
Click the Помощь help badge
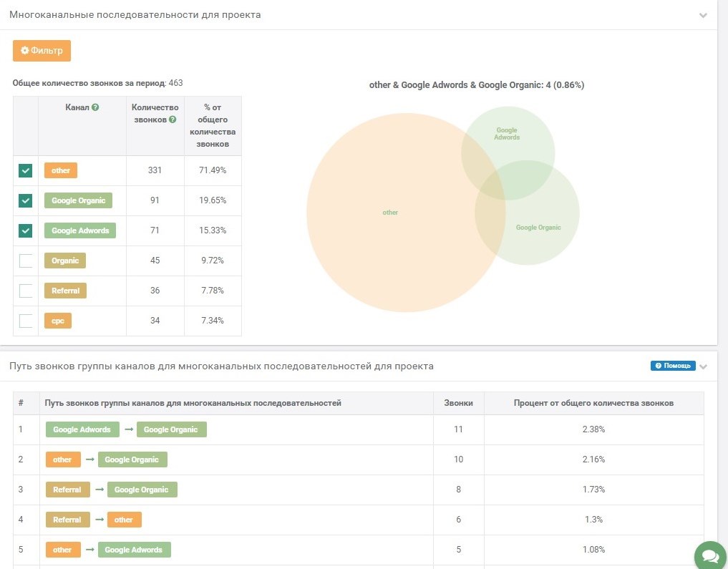[673, 366]
